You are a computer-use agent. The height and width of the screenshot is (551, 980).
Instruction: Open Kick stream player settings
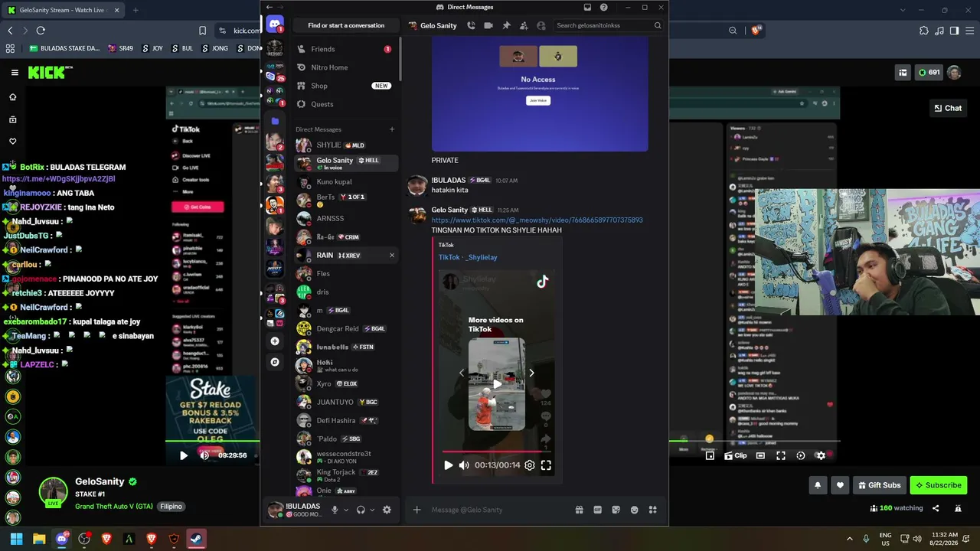pos(820,455)
